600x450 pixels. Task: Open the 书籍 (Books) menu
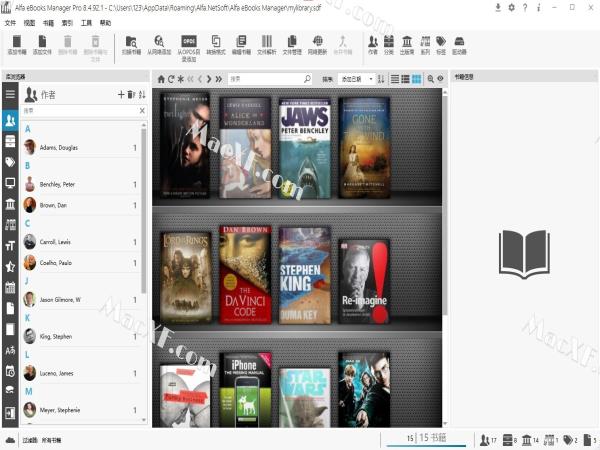(48, 23)
